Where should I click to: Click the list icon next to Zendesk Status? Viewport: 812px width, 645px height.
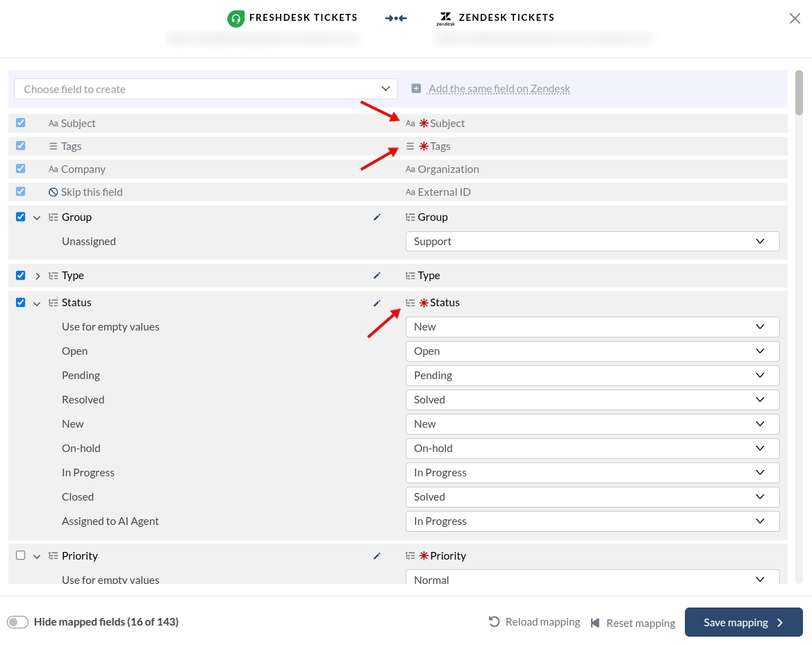pos(410,303)
